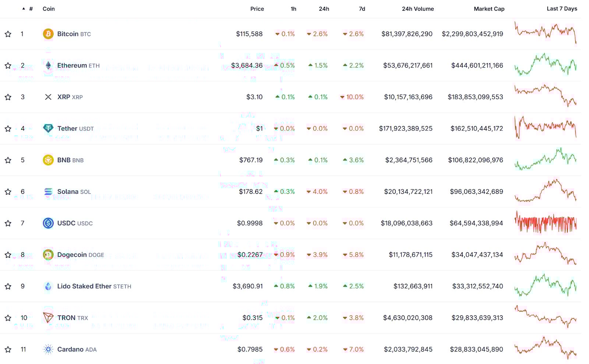Click Bitcoin price $115,588
The image size is (589, 364).
pyautogui.click(x=249, y=34)
